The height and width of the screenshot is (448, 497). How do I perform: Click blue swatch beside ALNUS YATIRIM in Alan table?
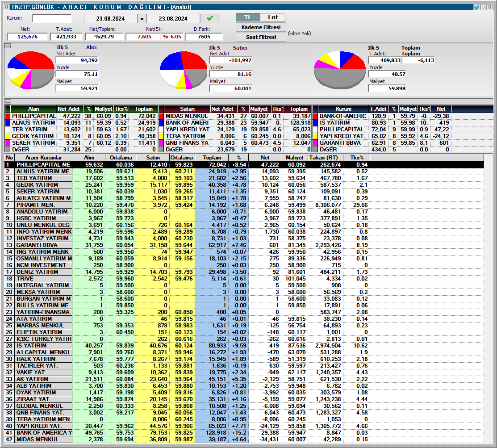(8, 123)
